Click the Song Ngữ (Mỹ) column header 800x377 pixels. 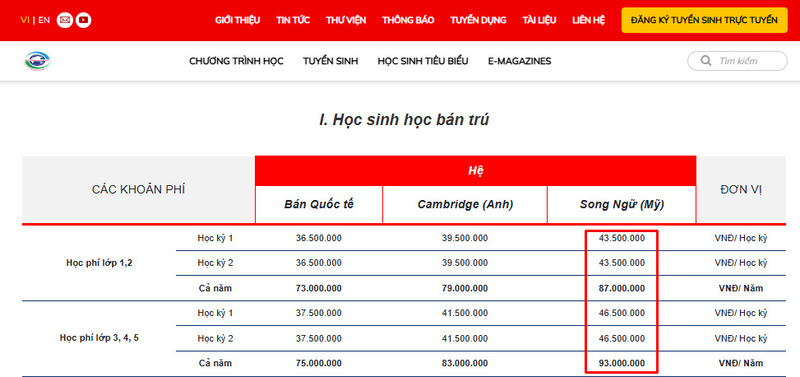point(621,205)
